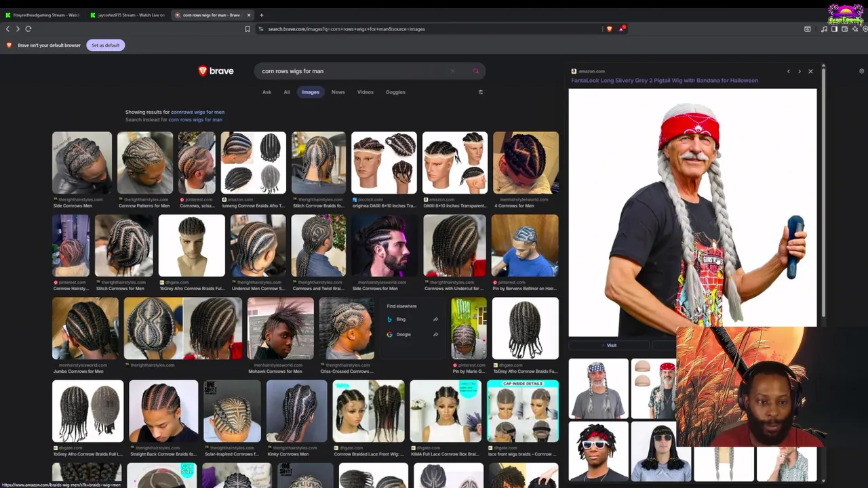Switch to the Foxyredheadgaming Stream tab
The height and width of the screenshot is (488, 868).
click(43, 15)
